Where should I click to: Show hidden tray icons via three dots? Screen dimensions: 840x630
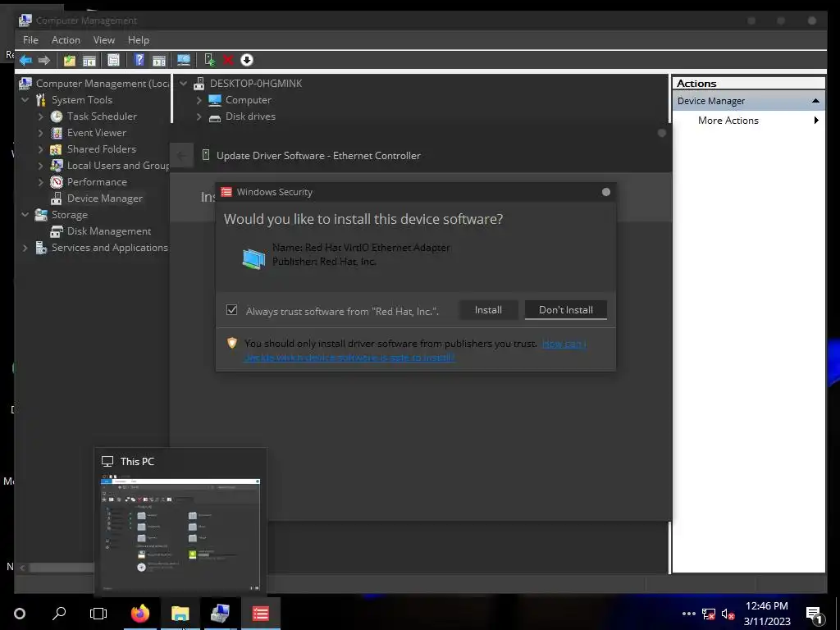[x=689, y=614]
